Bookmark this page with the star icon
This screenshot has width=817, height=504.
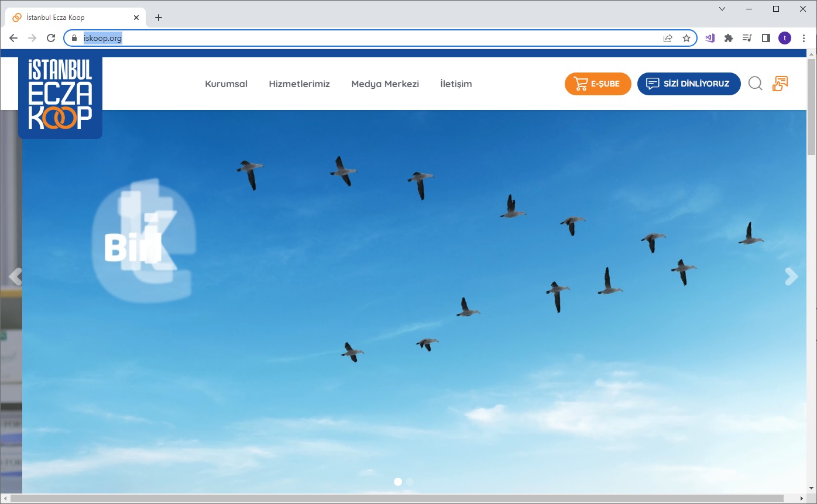[x=686, y=38]
